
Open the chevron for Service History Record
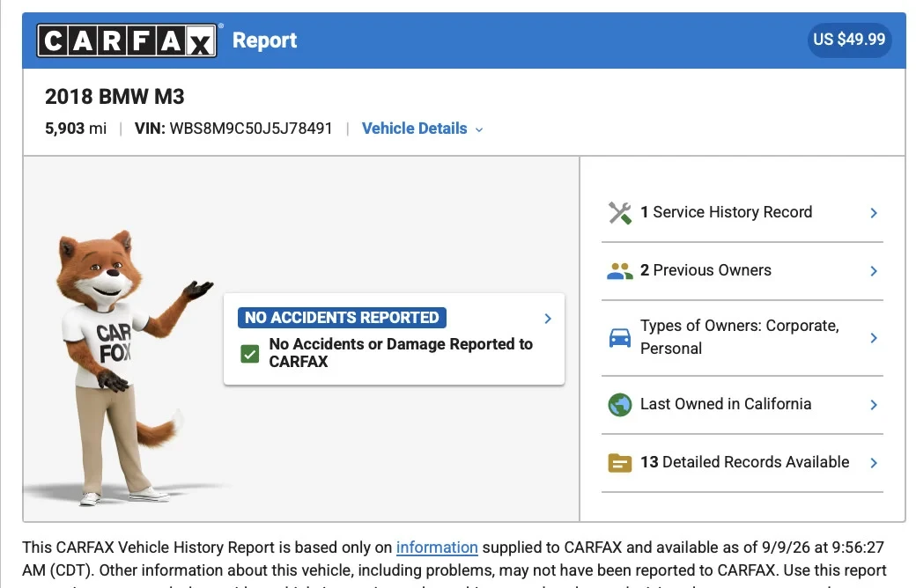(874, 213)
